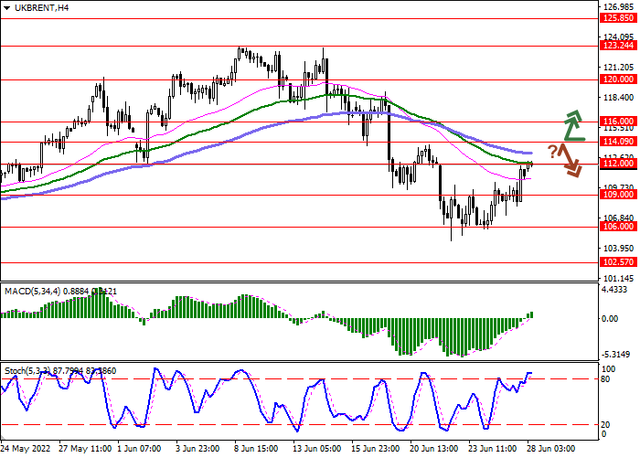Image resolution: width=640 pixels, height=457 pixels.
Task: Click the Stochastic 100 scale value
Action: 609,369
